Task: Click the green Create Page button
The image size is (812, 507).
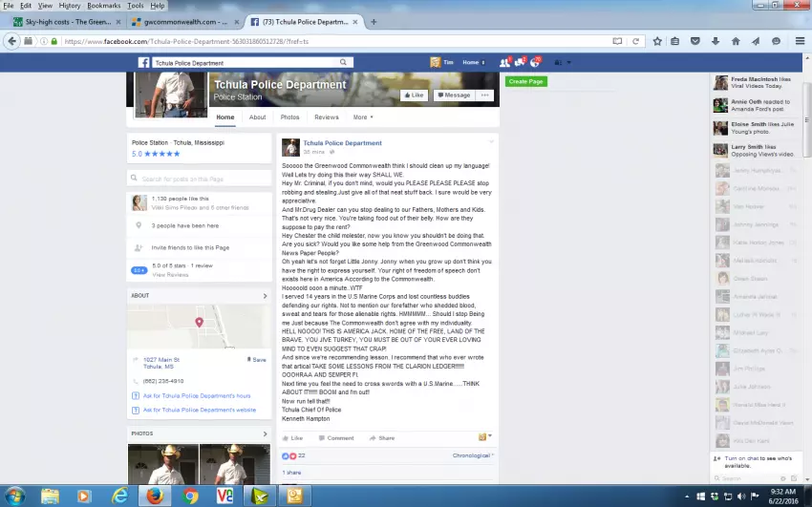Action: [526, 81]
